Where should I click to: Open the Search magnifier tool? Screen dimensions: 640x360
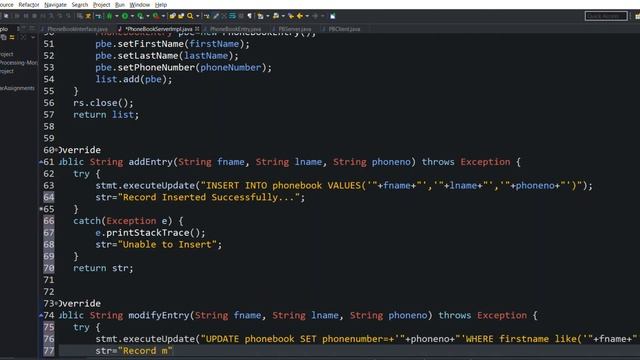190,16
